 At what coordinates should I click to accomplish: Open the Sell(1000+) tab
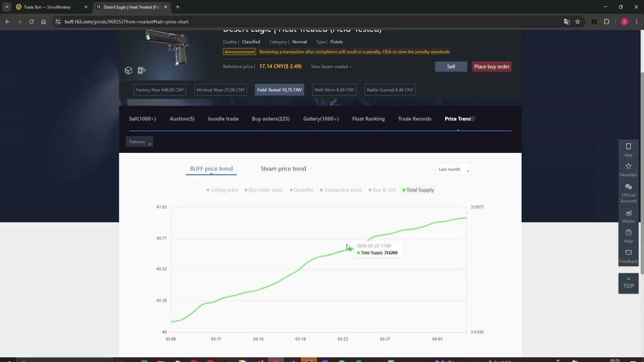(142, 119)
